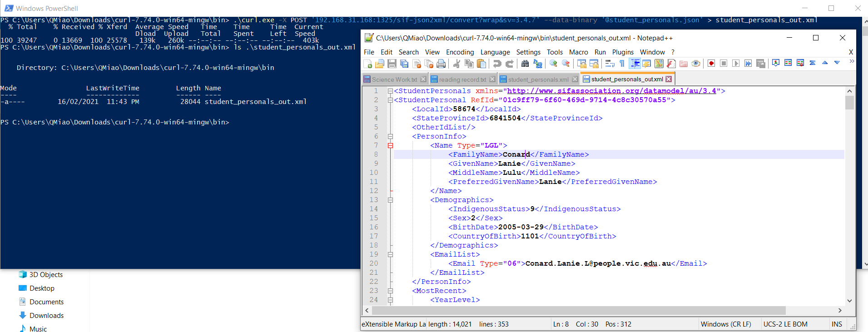
Task: Zoom out with the magnifier minus icon
Action: click(566, 64)
